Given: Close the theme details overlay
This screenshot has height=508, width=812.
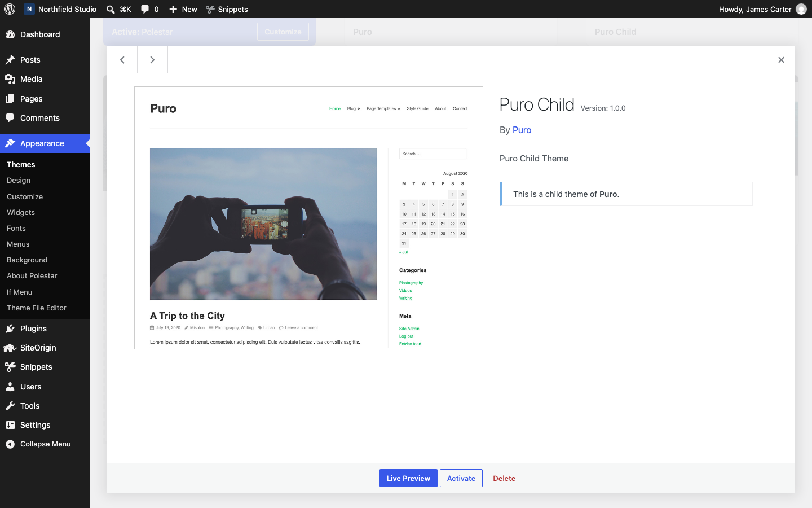Looking at the screenshot, I should [781, 60].
